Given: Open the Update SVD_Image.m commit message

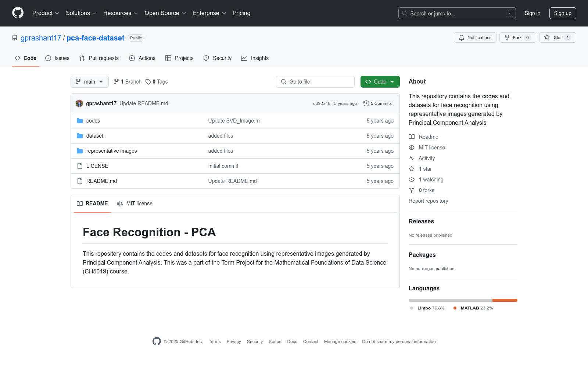Looking at the screenshot, I should click(x=234, y=121).
